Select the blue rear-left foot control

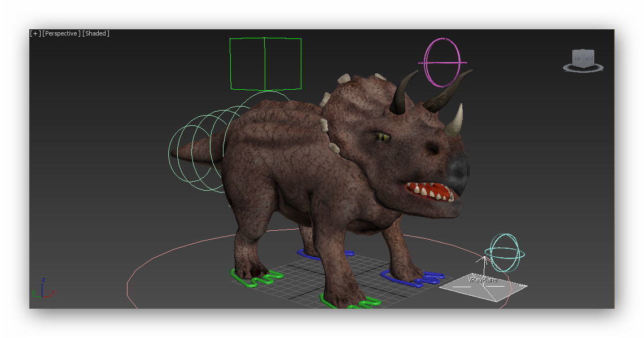[x=325, y=254]
